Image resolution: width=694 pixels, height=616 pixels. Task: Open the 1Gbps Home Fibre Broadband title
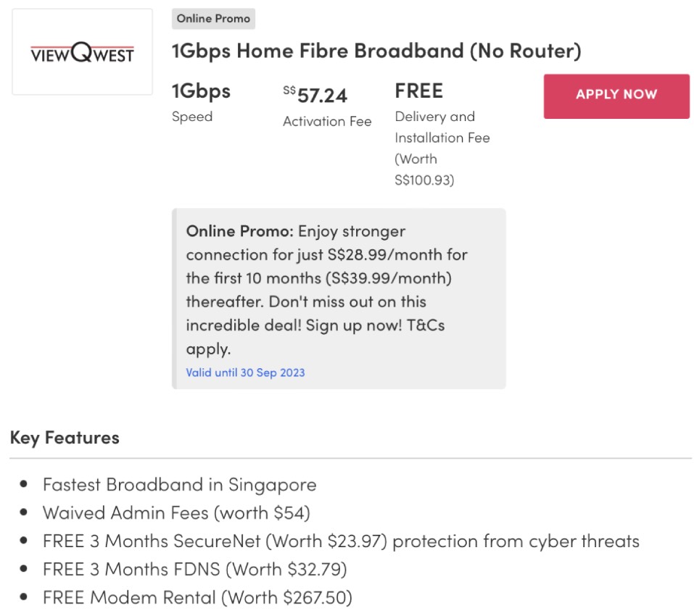[376, 51]
